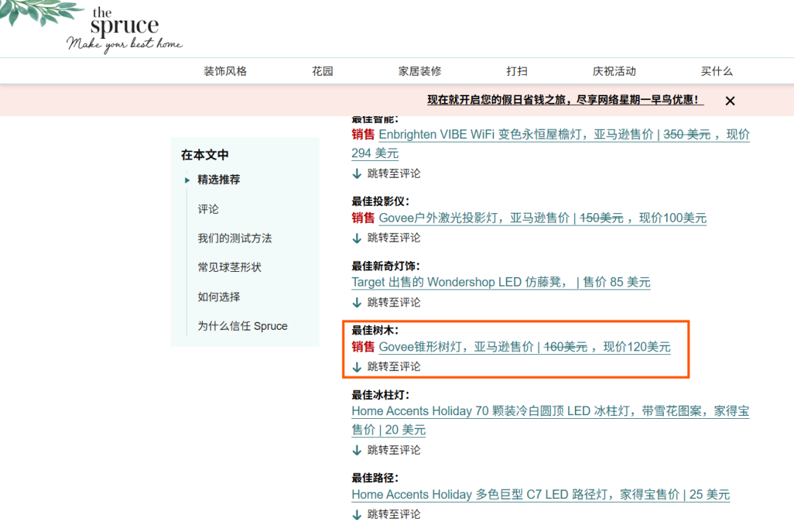Click the arrow marker next to 精选推荐
The height and width of the screenshot is (532, 794).
click(187, 179)
